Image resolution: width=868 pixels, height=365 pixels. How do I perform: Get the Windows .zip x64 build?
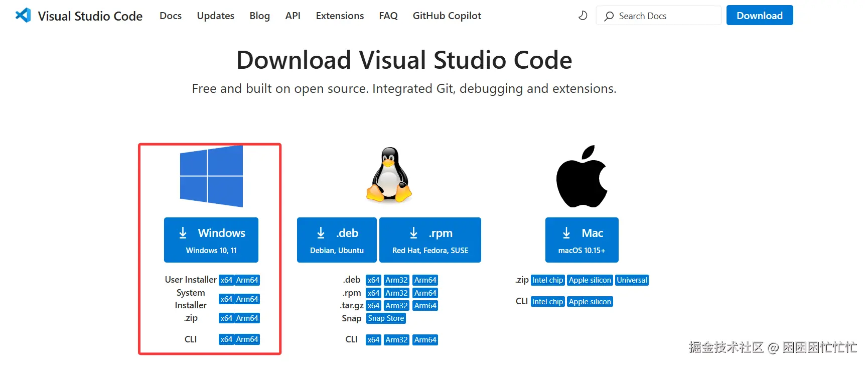pyautogui.click(x=226, y=318)
